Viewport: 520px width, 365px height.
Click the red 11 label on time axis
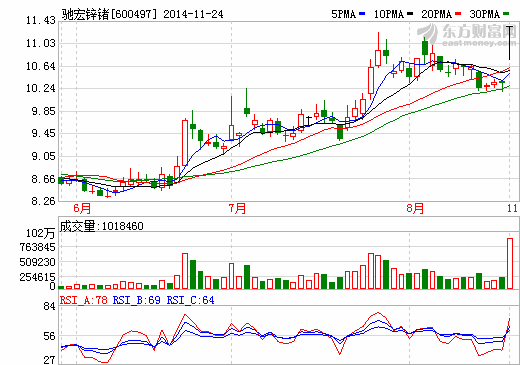coord(513,208)
